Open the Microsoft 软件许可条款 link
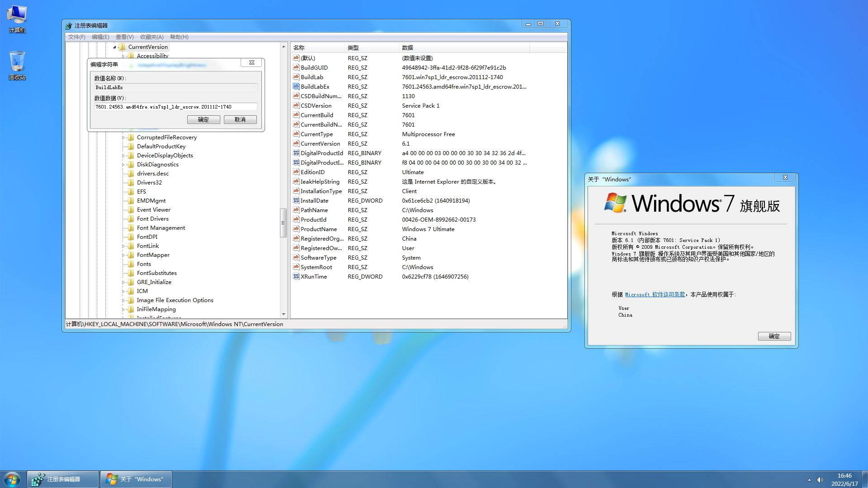Image resolution: width=868 pixels, height=488 pixels. pos(655,294)
